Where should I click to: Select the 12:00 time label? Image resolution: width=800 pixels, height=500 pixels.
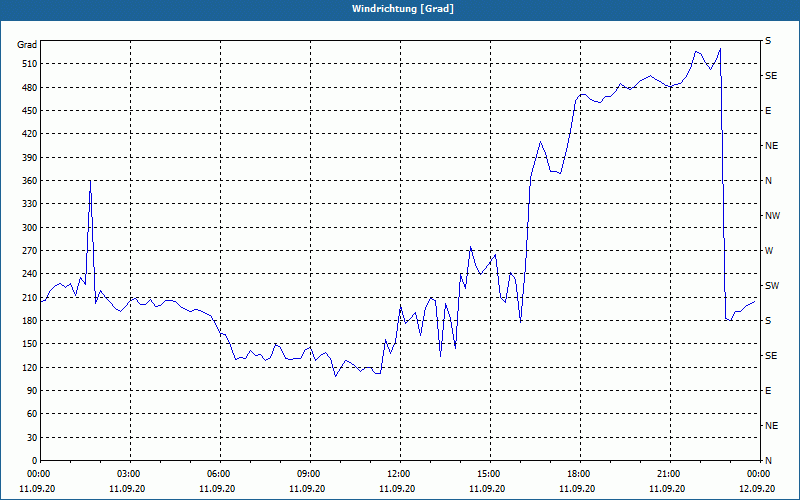pyautogui.click(x=399, y=473)
